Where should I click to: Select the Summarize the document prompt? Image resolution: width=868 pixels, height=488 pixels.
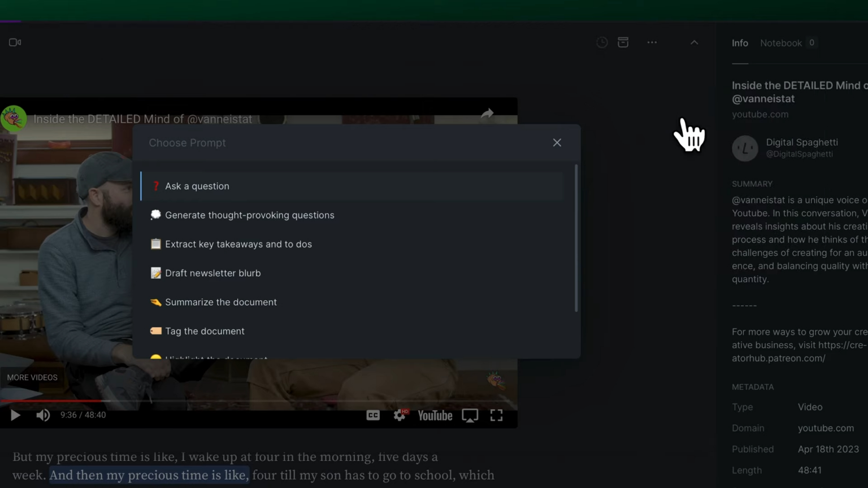[352, 302]
